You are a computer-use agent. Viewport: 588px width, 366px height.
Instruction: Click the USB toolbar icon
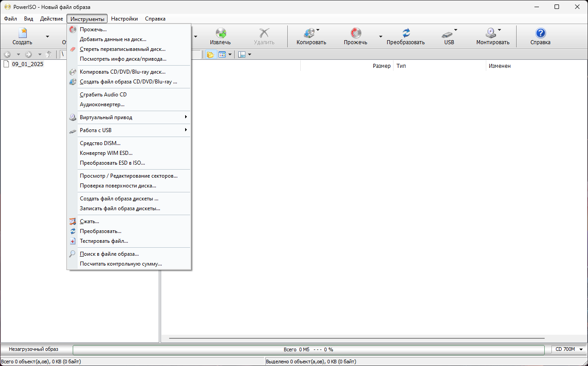pyautogui.click(x=447, y=34)
